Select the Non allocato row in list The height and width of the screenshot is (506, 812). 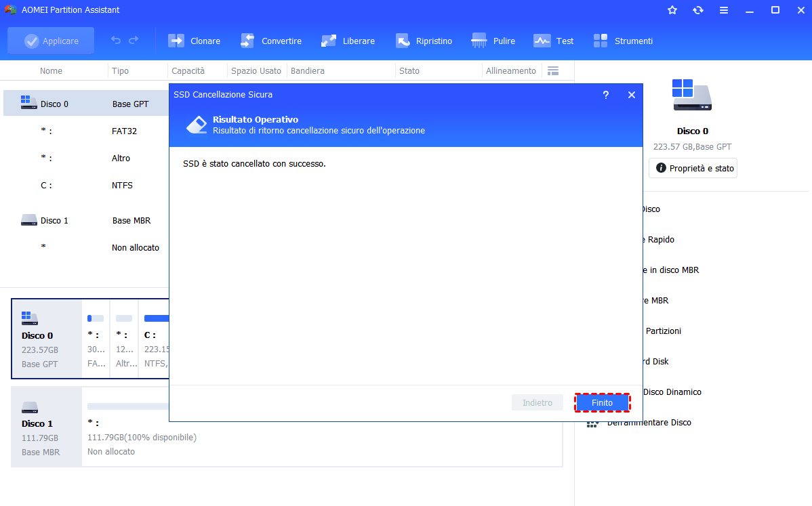pyautogui.click(x=87, y=247)
